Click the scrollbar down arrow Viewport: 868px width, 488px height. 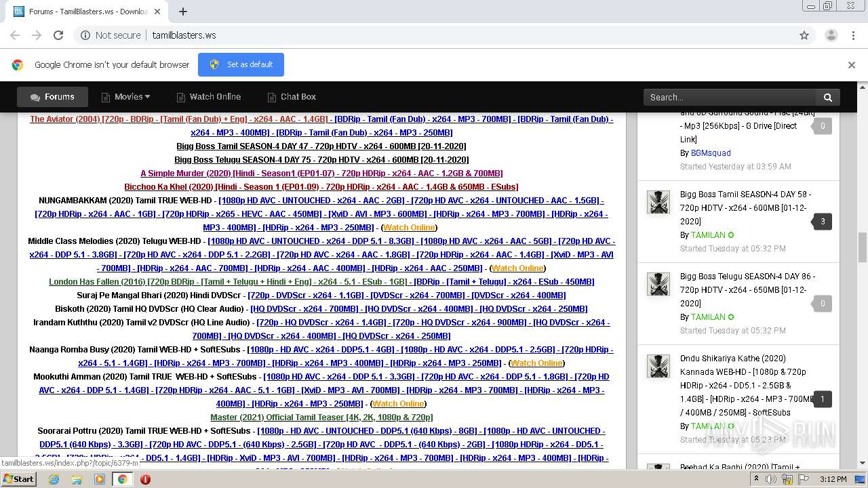point(862,464)
